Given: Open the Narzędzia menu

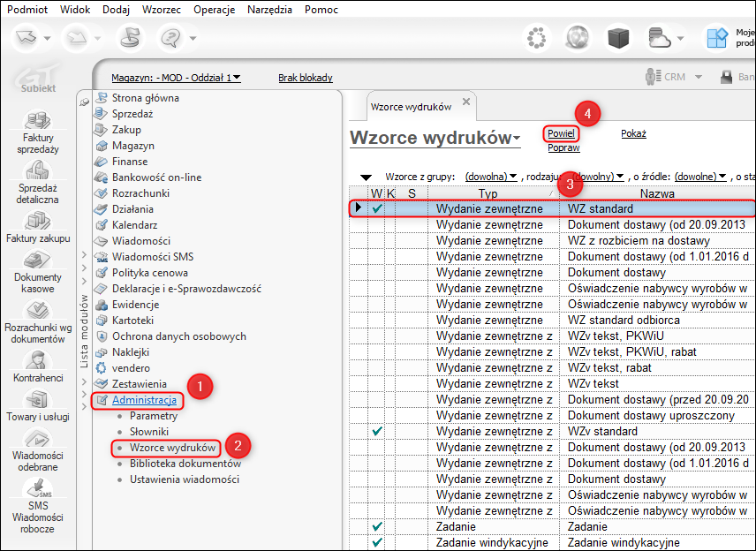Looking at the screenshot, I should click(x=269, y=10).
